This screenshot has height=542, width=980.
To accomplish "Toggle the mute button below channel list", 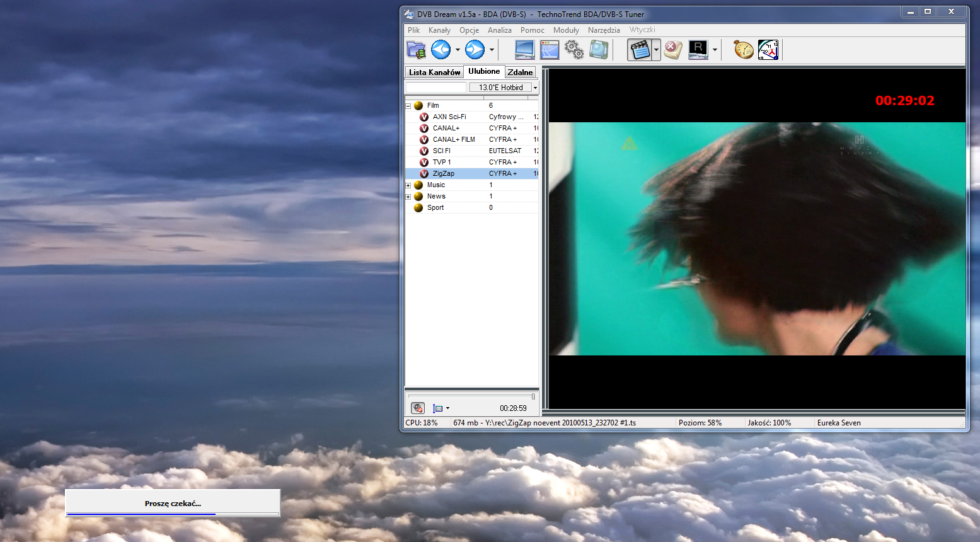I will click(417, 408).
